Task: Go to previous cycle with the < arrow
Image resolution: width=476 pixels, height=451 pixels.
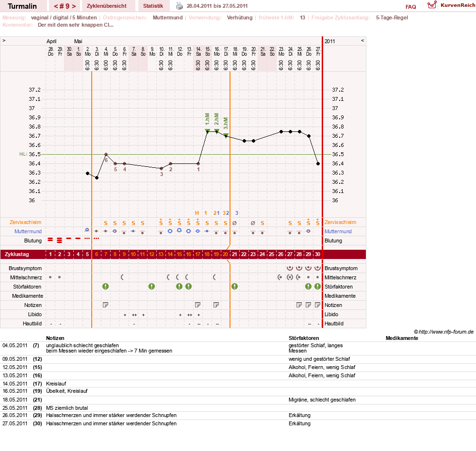Action: point(56,6)
